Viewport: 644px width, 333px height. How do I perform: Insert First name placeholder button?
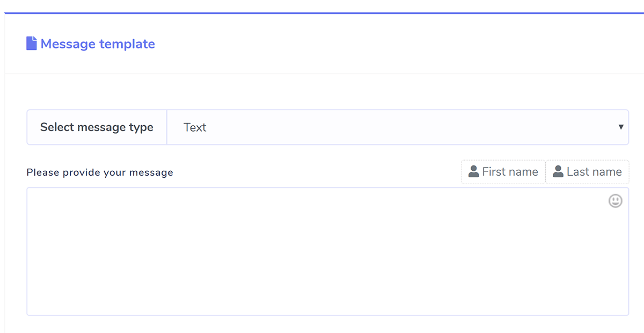(503, 172)
